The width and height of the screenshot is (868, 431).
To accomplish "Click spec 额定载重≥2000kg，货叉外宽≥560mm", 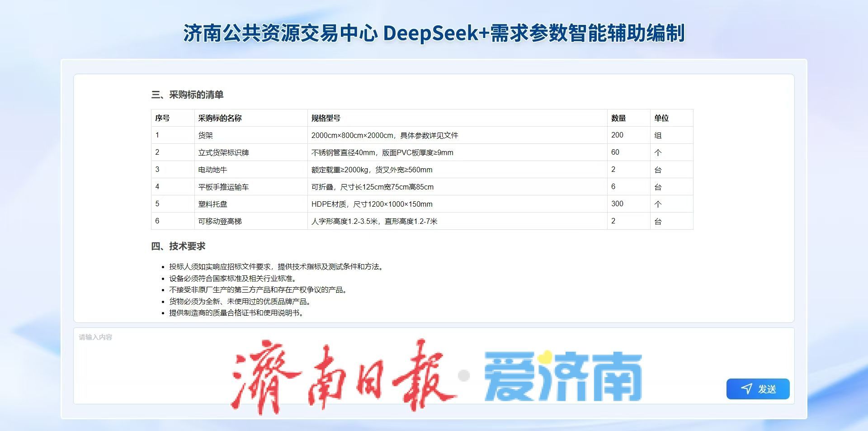I will [x=372, y=170].
